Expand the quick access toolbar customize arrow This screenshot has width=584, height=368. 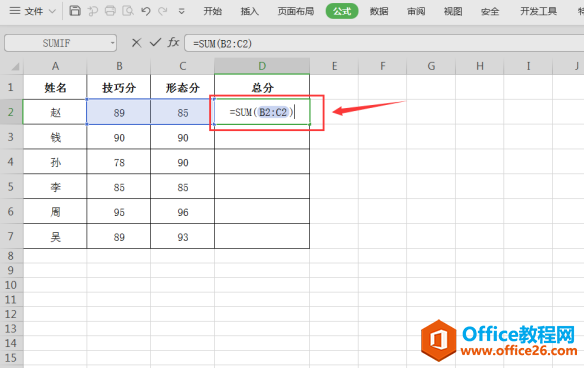[181, 12]
